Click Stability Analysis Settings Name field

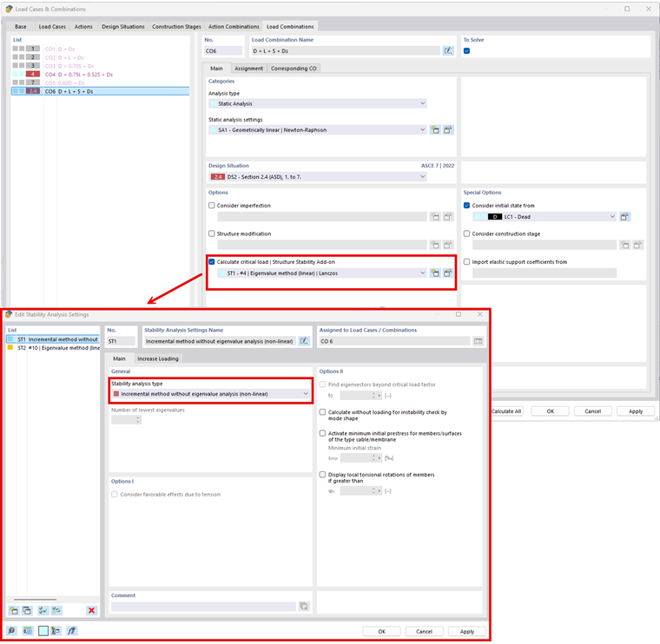coord(220,341)
